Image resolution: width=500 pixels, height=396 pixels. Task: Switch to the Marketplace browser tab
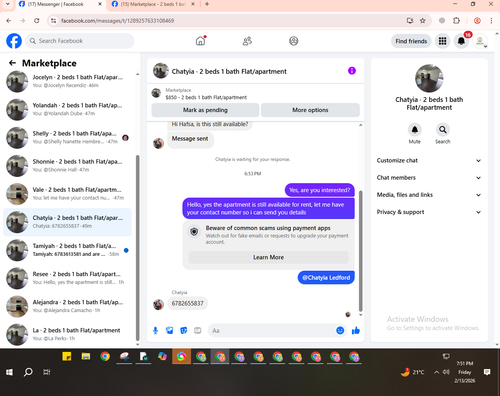pyautogui.click(x=152, y=4)
